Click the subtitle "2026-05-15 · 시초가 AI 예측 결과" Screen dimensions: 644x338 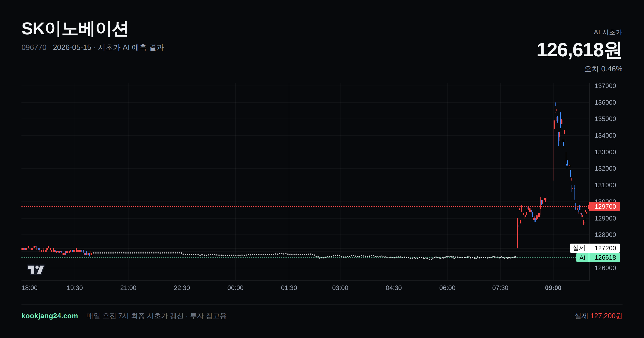(x=108, y=47)
